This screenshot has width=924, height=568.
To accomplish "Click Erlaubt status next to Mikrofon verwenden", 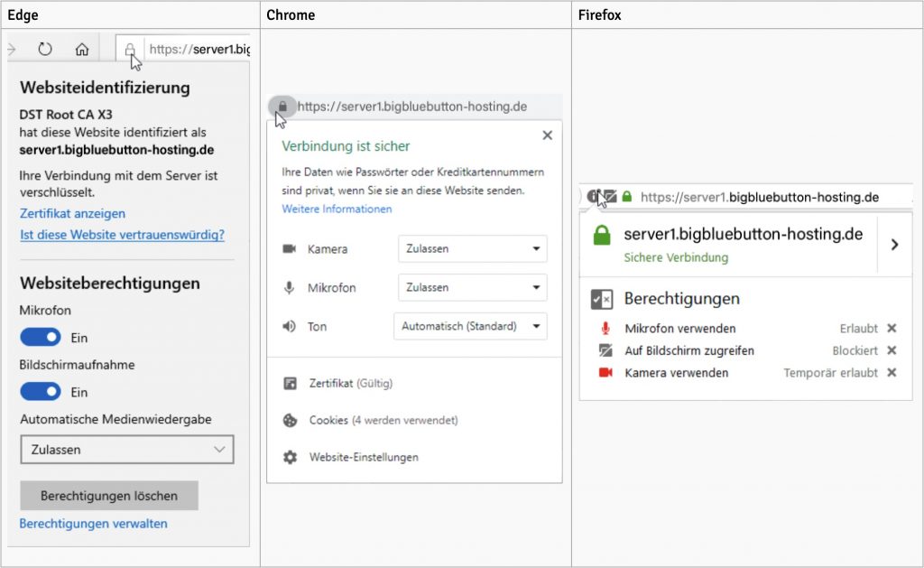I will 859,328.
